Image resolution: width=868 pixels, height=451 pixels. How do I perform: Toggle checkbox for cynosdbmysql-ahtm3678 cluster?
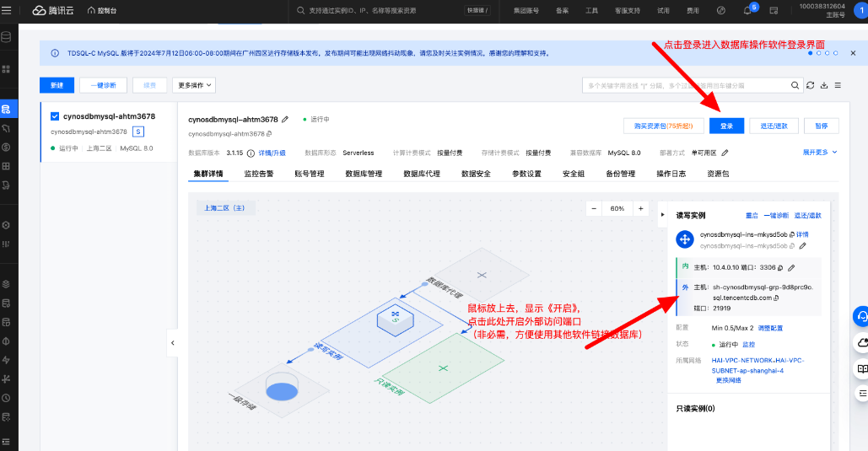(x=55, y=116)
